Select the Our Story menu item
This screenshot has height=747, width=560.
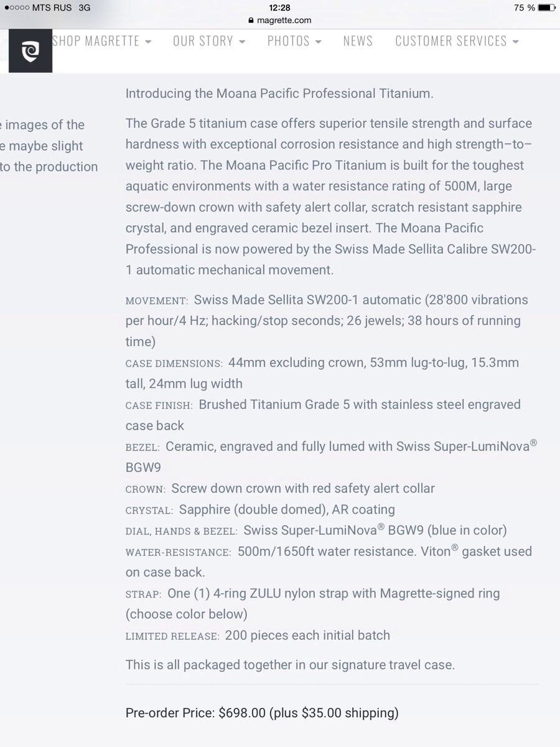[x=203, y=41]
